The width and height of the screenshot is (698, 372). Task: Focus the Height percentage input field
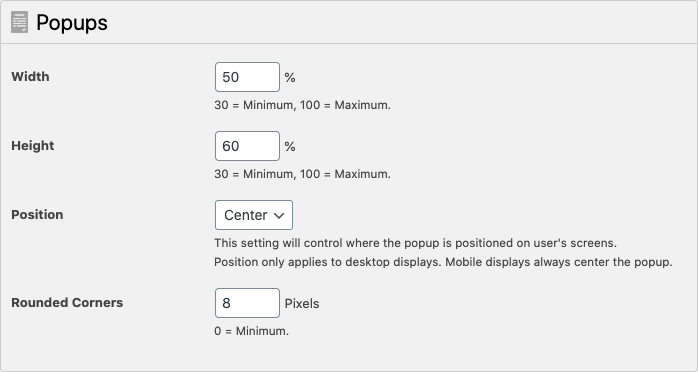click(247, 146)
